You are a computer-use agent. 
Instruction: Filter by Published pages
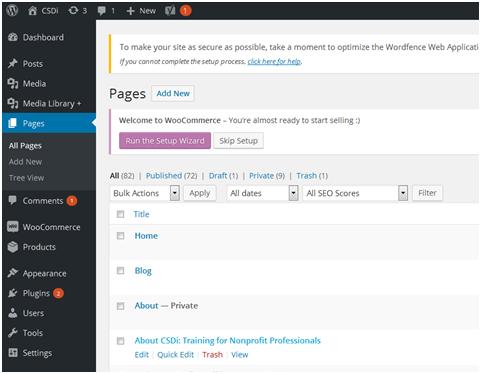point(164,176)
